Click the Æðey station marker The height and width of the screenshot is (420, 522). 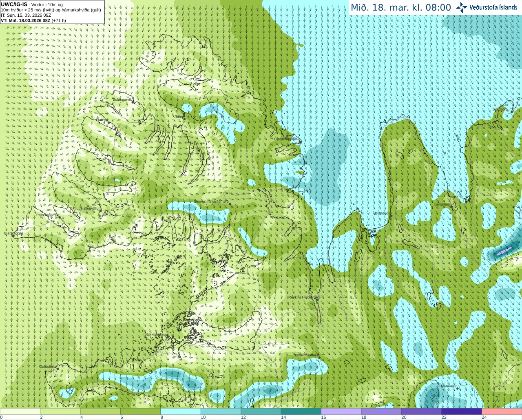[184, 119]
